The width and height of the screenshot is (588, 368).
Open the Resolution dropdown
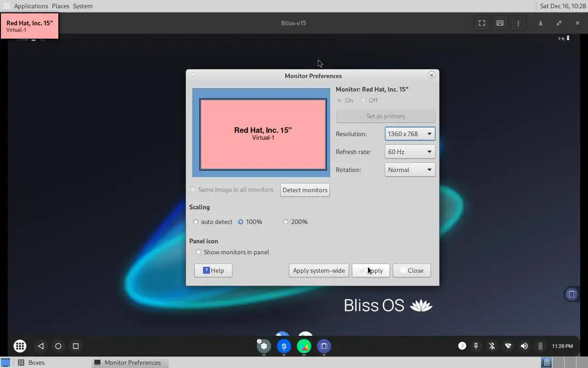410,134
